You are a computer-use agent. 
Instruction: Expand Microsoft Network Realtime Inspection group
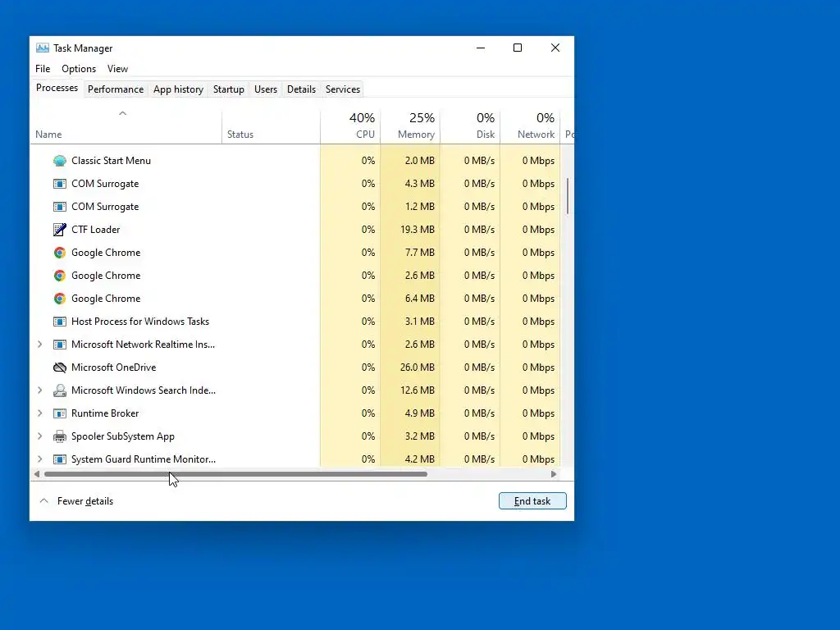[39, 345]
